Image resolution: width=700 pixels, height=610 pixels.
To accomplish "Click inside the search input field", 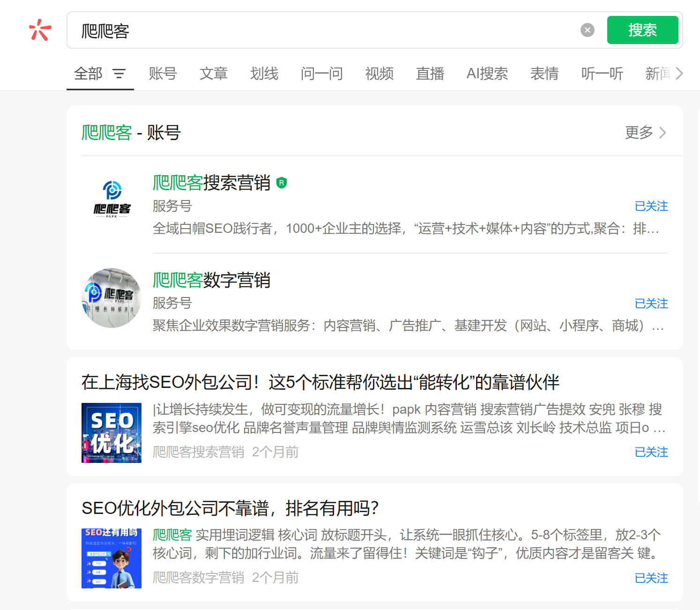I will [281, 30].
